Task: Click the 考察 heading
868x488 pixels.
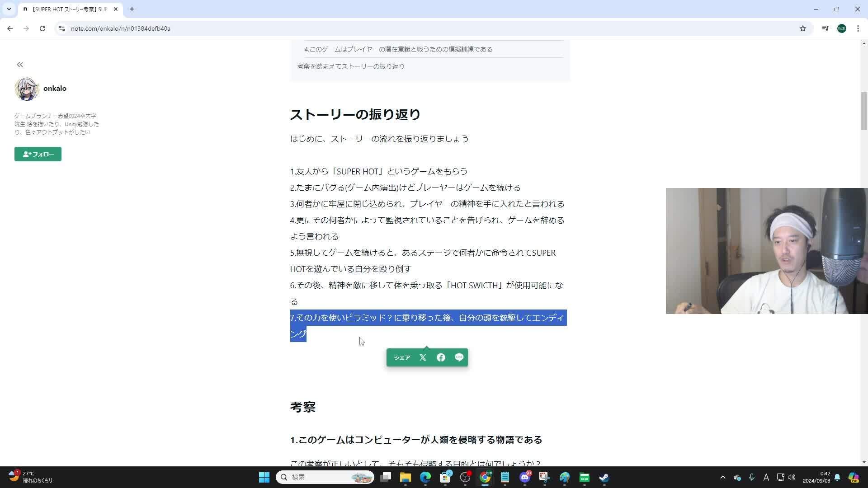Action: [303, 407]
